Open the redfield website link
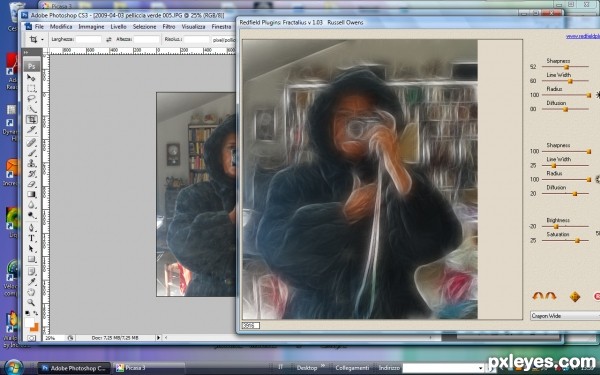Screen dimensions: 600x375 pyautogui.click(x=583, y=36)
